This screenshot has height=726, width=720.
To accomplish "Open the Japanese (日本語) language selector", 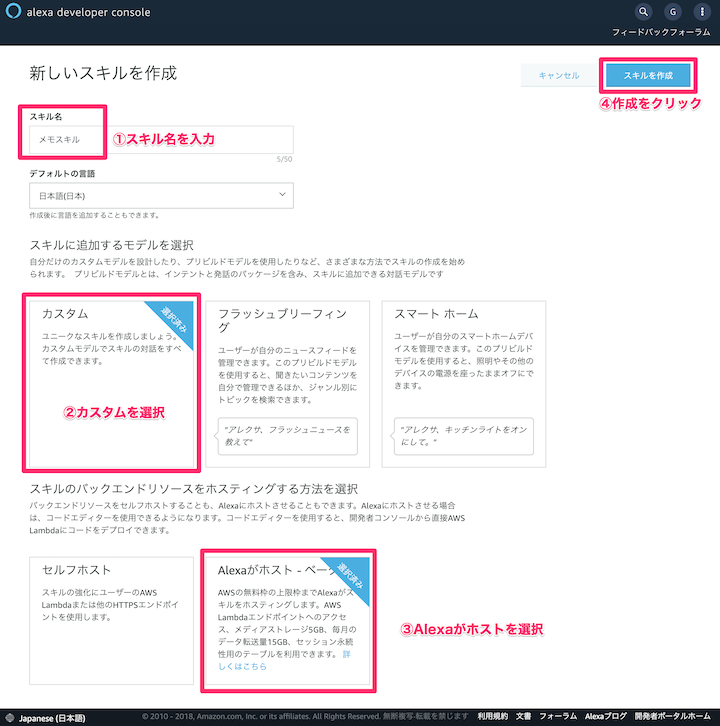I will tap(46, 718).
